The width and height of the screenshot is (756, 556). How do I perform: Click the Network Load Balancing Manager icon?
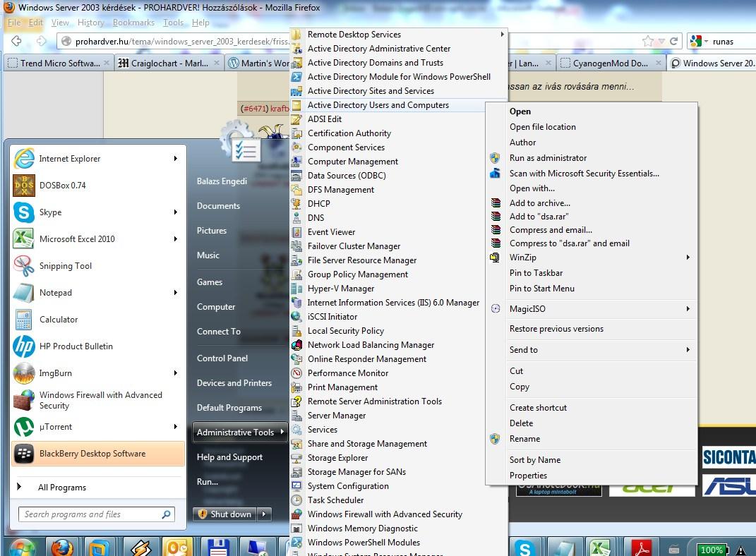point(296,345)
